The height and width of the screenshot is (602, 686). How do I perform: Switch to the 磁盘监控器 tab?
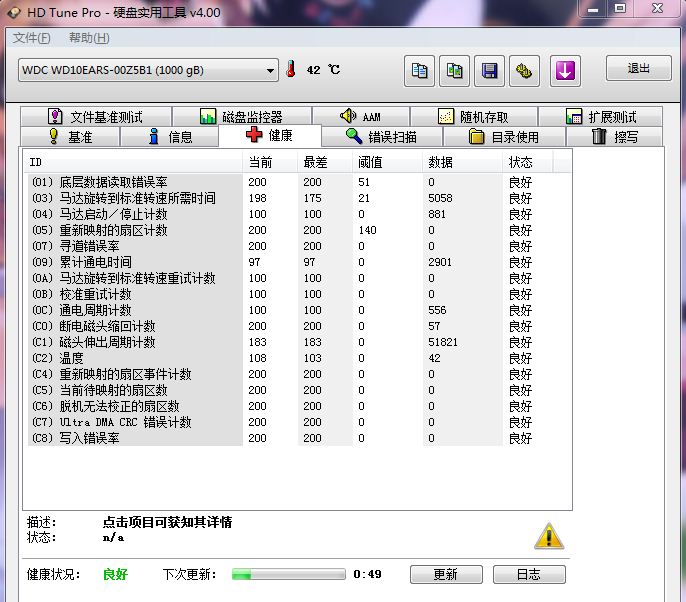point(242,117)
